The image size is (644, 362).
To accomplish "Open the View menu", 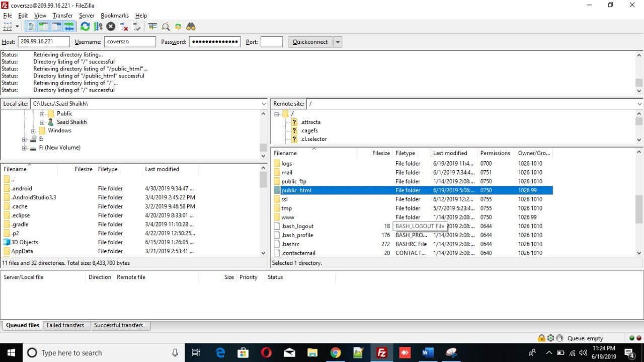I will (x=40, y=16).
